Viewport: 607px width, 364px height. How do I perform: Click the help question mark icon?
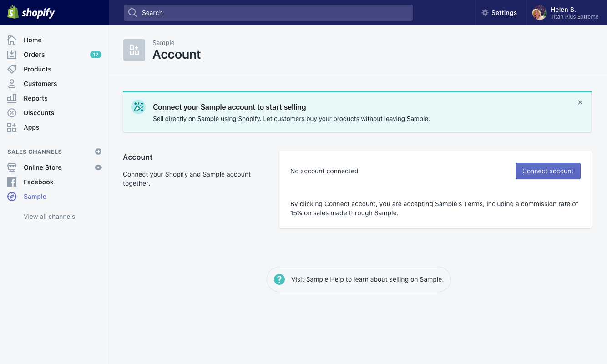pyautogui.click(x=279, y=279)
